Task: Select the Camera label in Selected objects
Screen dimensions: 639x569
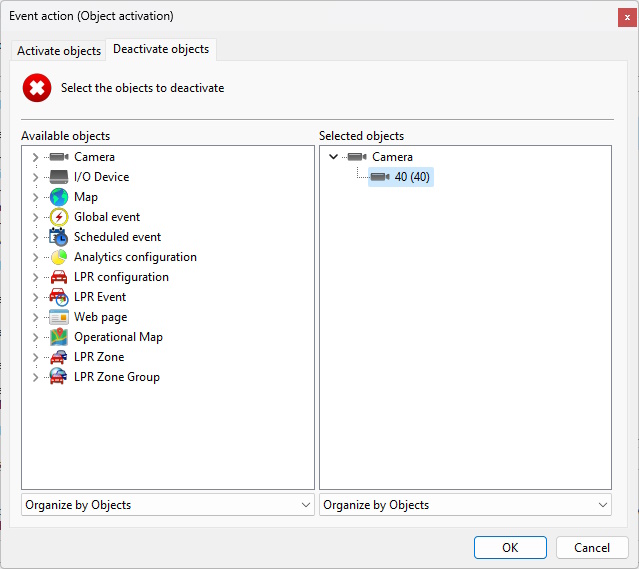Action: [392, 157]
